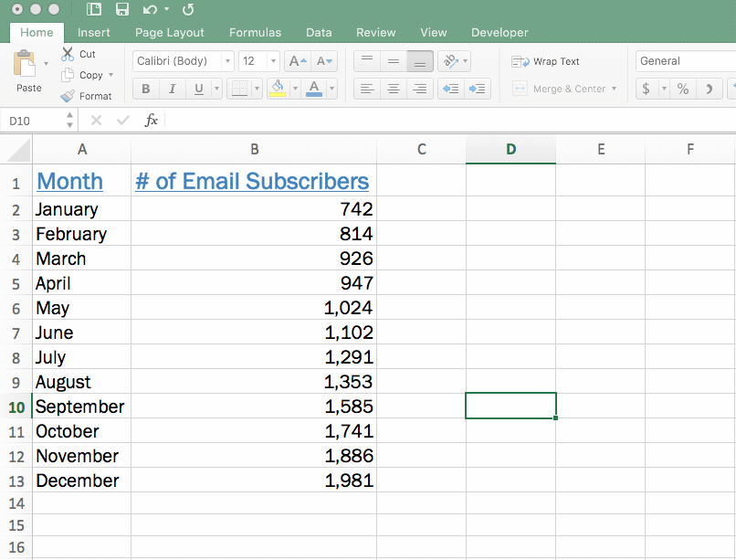This screenshot has height=560, width=736.
Task: Switch to the Formulas ribbon tab
Action: pyautogui.click(x=255, y=32)
